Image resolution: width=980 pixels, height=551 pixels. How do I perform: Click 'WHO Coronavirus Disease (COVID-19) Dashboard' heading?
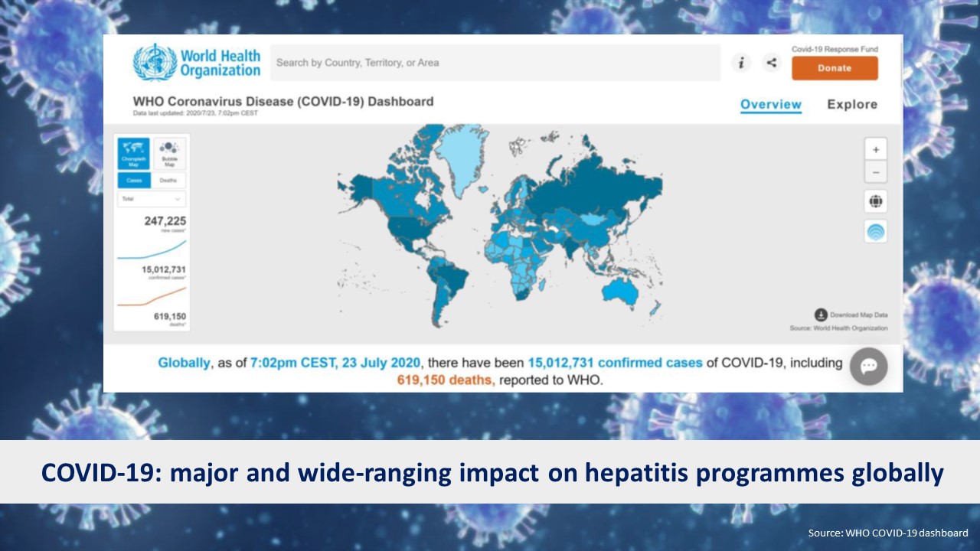pos(283,101)
